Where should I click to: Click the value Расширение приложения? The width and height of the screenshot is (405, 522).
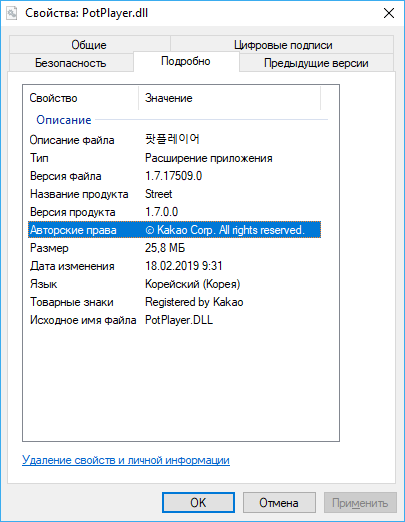tap(209, 158)
